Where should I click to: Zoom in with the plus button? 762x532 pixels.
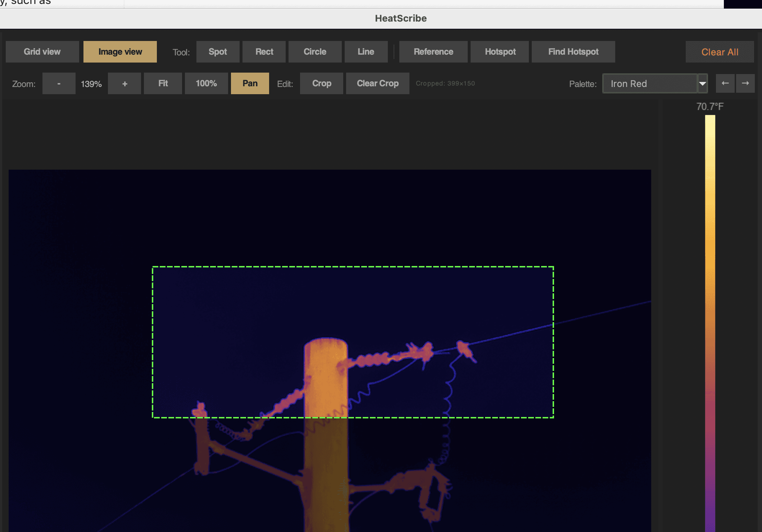[x=124, y=83]
